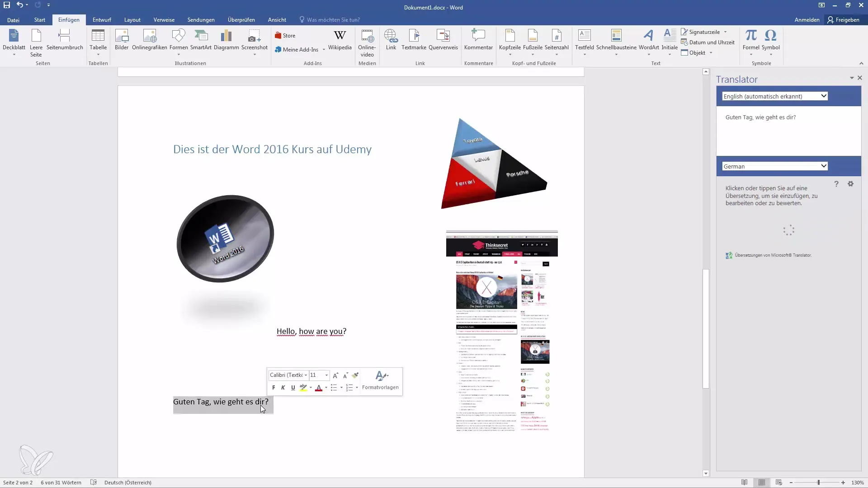This screenshot has height=488, width=868.
Task: Open the Seitenzahl page number menu
Action: (x=557, y=42)
